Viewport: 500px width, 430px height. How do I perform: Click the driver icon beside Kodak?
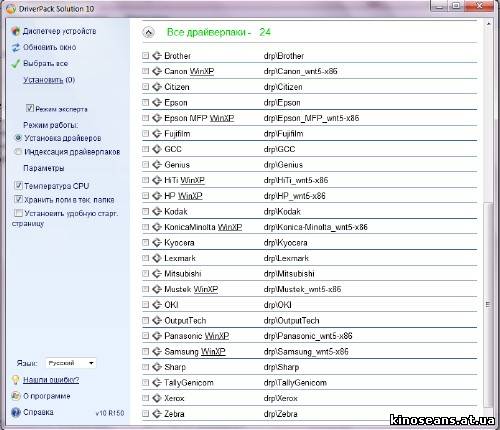coord(157,211)
